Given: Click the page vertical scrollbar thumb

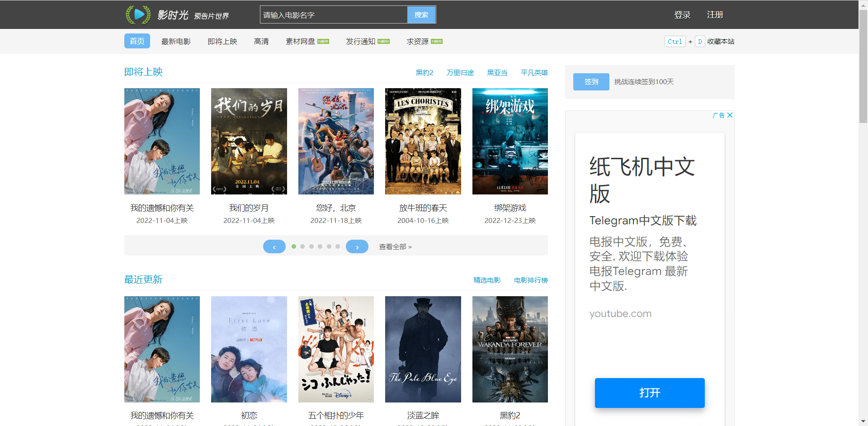Looking at the screenshot, I should pos(863,66).
